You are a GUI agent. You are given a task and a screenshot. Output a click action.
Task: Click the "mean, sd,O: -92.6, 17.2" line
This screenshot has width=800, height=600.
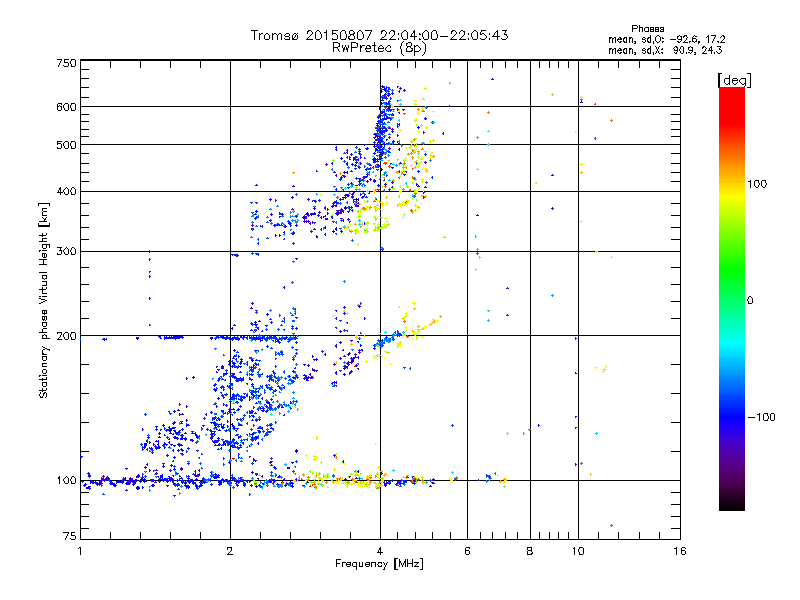click(x=666, y=39)
